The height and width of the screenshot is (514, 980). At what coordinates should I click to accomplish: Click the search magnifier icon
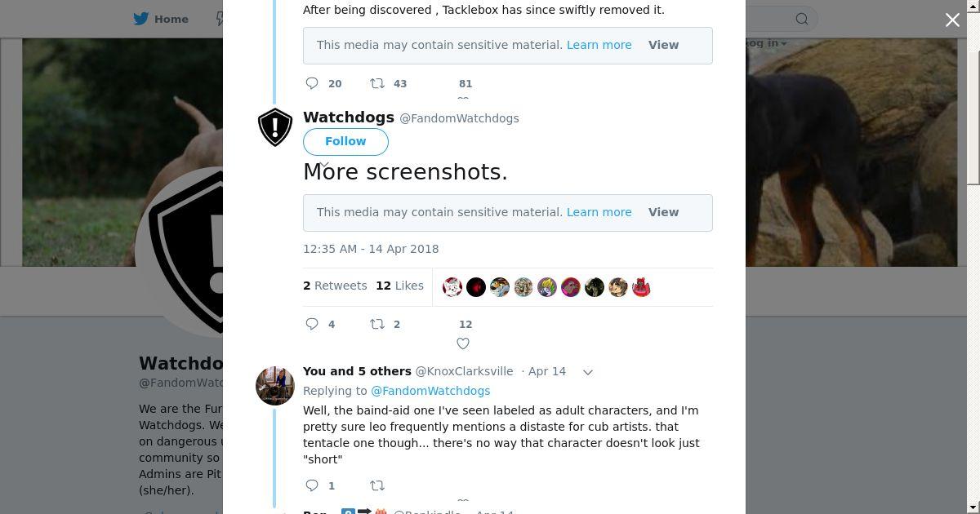(x=802, y=19)
